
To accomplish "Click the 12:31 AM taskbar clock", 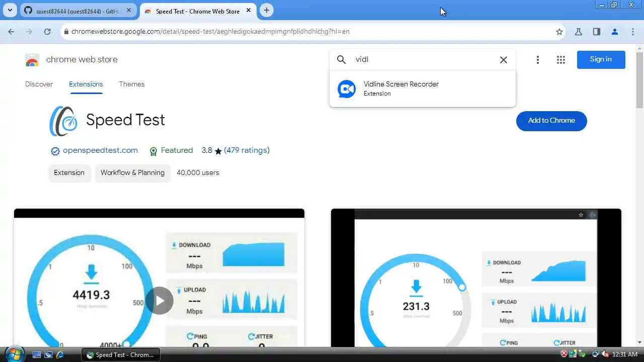I will pyautogui.click(x=625, y=354).
